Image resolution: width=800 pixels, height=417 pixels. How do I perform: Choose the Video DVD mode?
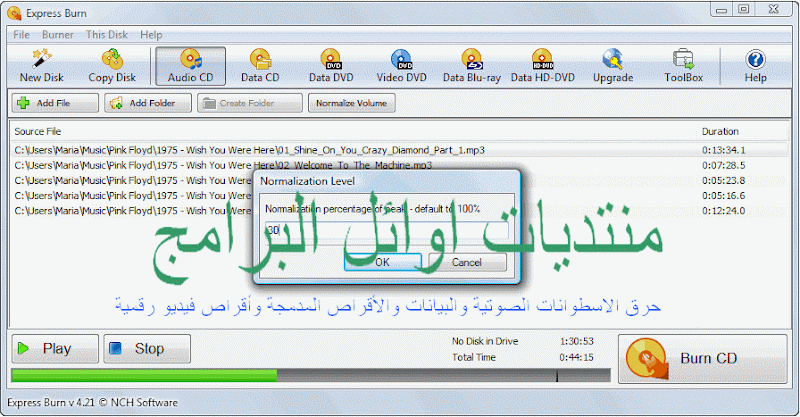[401, 66]
